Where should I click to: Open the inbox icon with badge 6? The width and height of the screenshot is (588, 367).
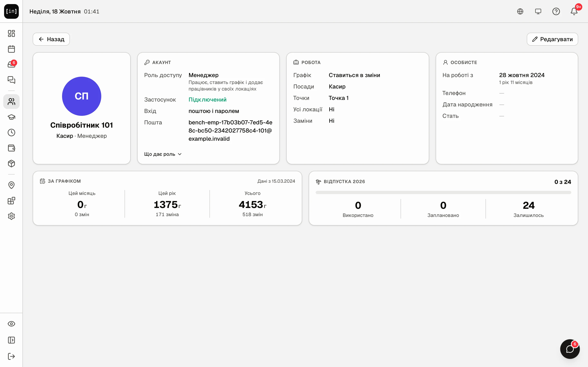[x=11, y=64]
